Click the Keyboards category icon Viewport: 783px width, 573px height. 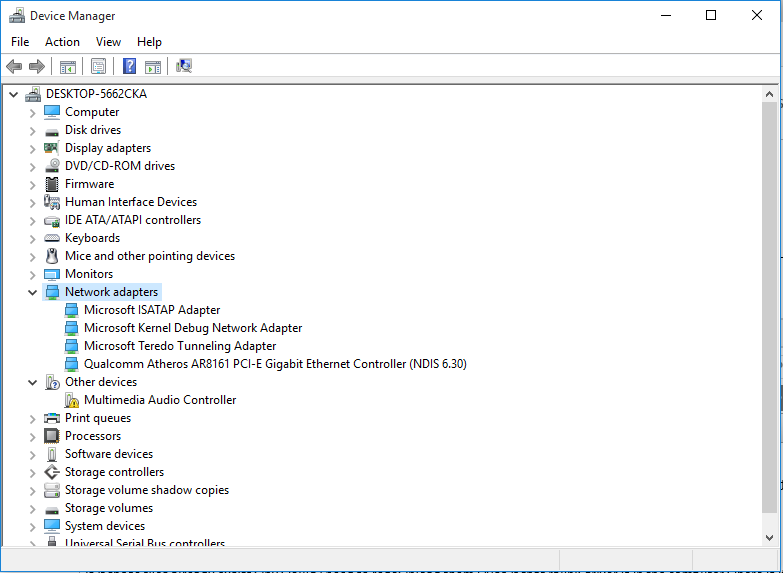tap(52, 238)
